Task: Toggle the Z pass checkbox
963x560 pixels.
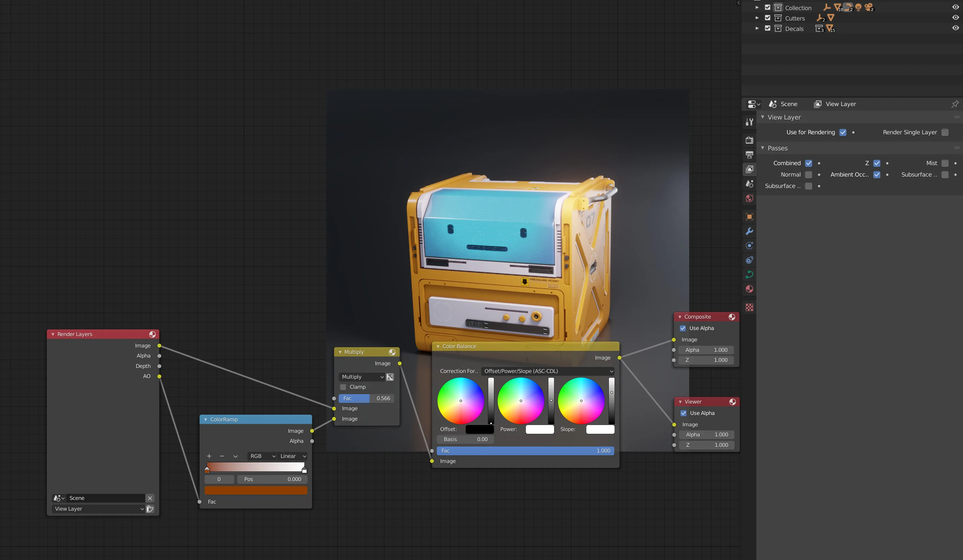Action: (877, 164)
